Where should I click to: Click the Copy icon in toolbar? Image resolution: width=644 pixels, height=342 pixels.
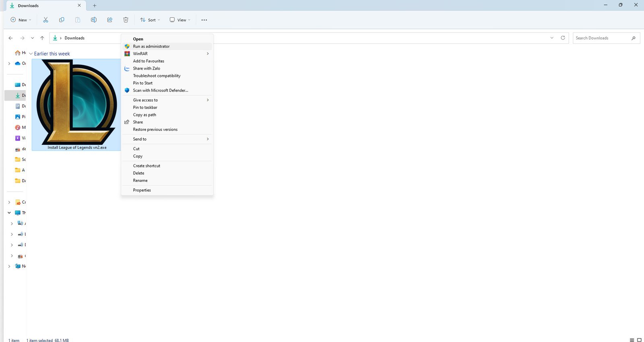62,20
